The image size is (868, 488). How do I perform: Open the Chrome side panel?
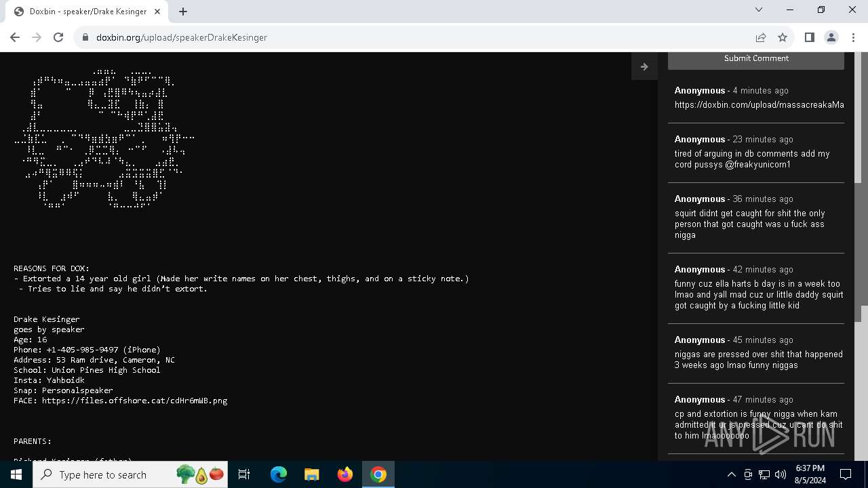(x=809, y=37)
